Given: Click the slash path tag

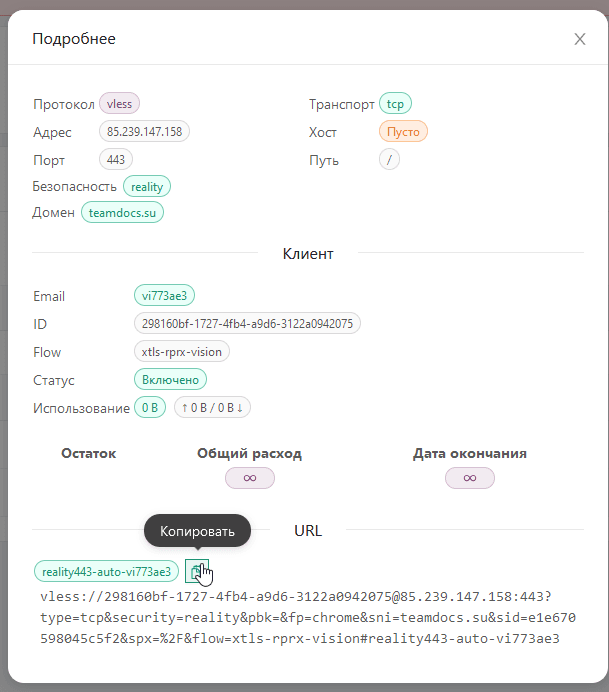Looking at the screenshot, I should point(389,159).
